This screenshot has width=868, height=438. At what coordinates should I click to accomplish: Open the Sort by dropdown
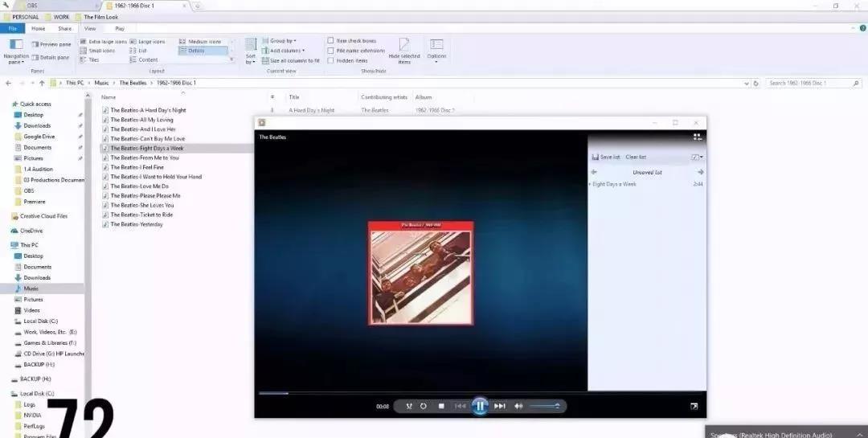tap(251, 50)
